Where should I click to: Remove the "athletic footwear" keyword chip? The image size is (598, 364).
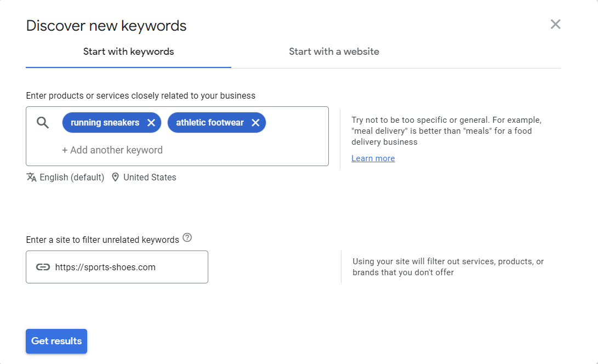coord(255,122)
